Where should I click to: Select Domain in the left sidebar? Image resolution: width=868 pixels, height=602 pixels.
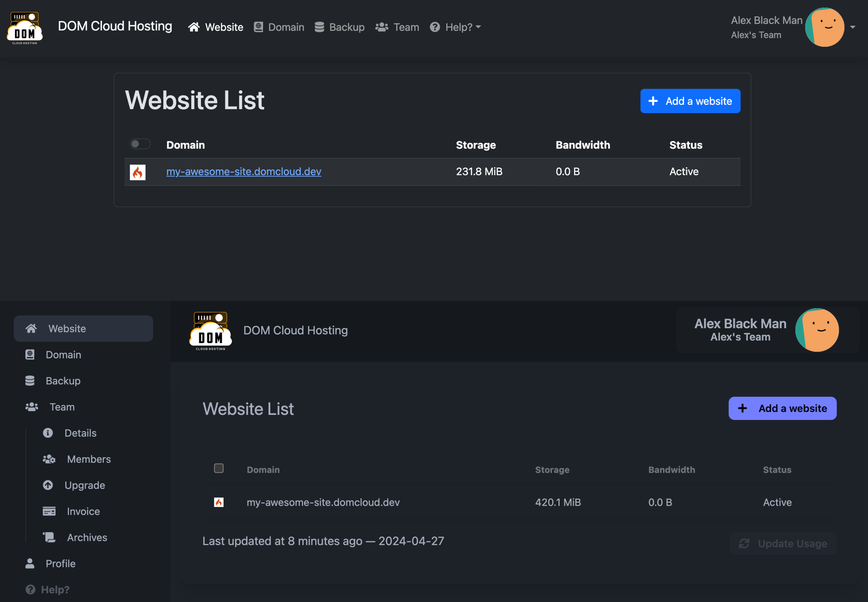point(63,355)
